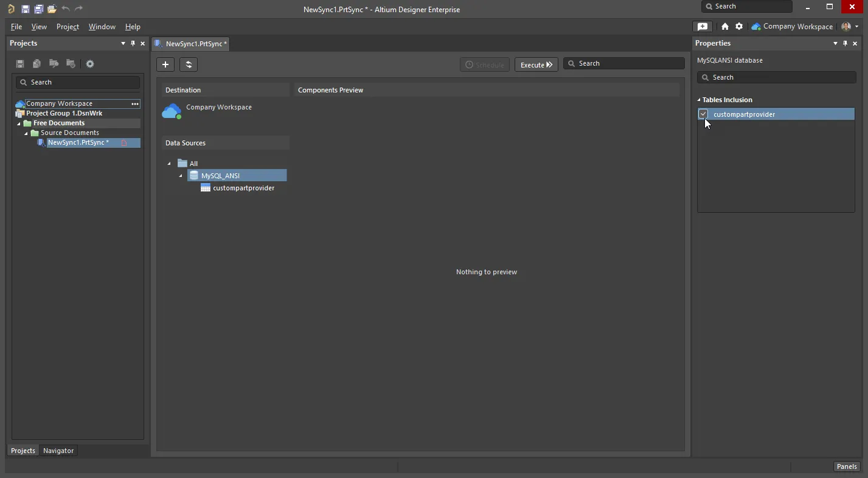The image size is (868, 478).
Task: Click the ellipsis on the Company Workspace row
Action: [135, 103]
